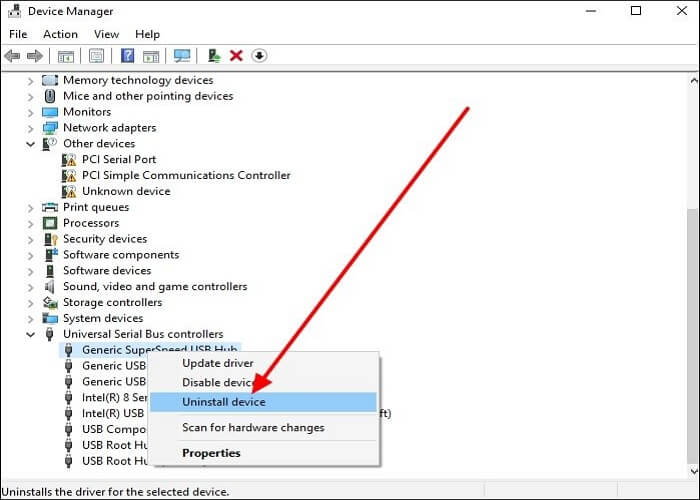Minimize the Device Manager window
Image resolution: width=700 pixels, height=500 pixels.
(x=591, y=11)
